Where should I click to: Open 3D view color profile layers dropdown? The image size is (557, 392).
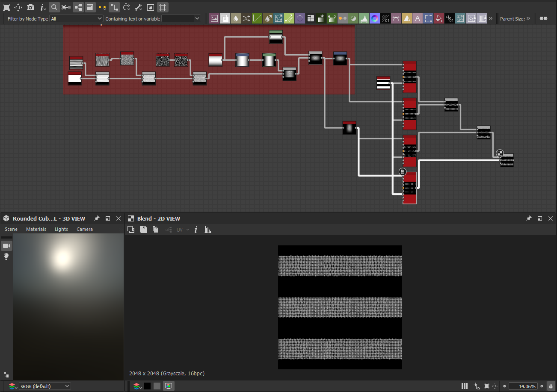coord(13,386)
